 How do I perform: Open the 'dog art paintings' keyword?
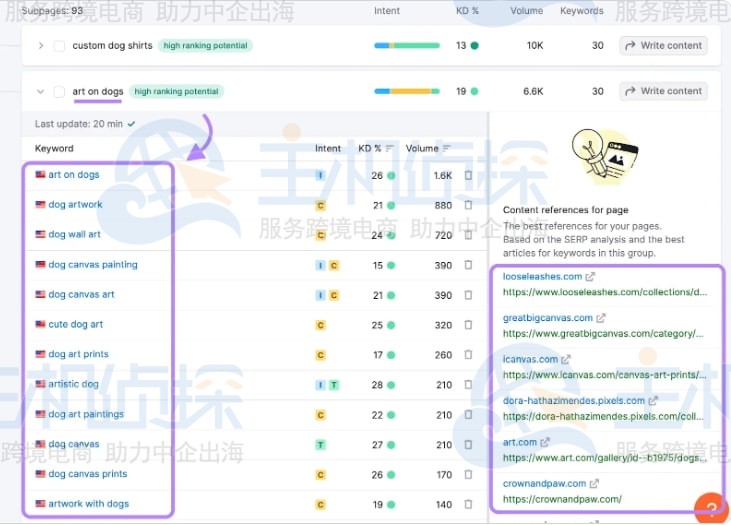tap(86, 414)
